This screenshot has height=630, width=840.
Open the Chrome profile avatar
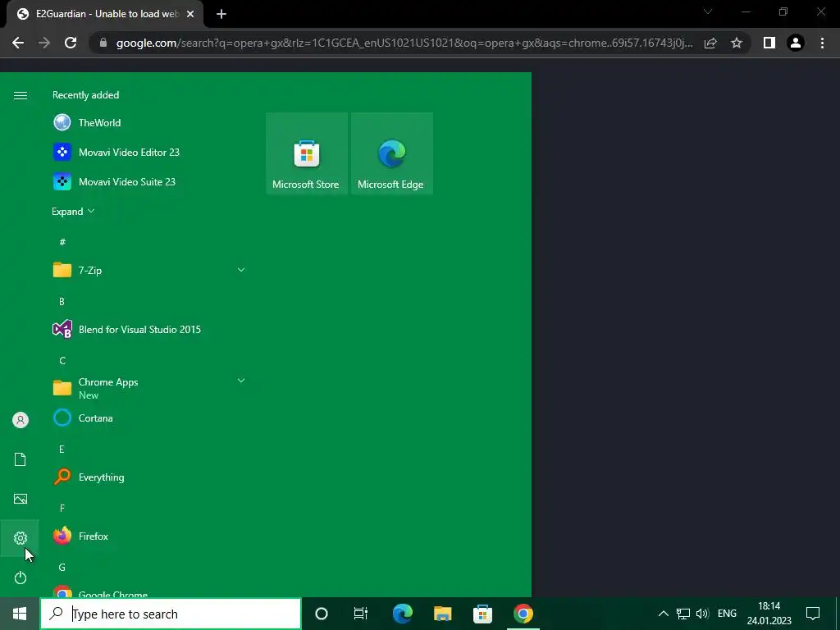[796, 43]
